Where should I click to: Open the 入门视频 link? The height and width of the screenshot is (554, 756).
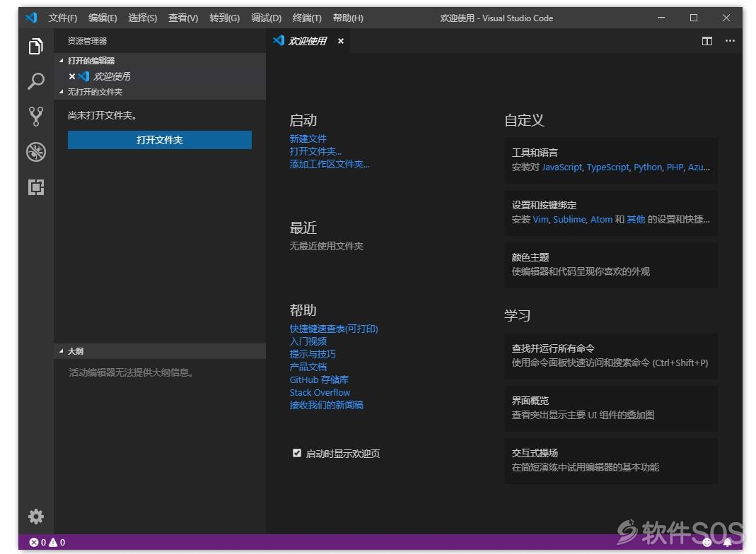click(308, 341)
